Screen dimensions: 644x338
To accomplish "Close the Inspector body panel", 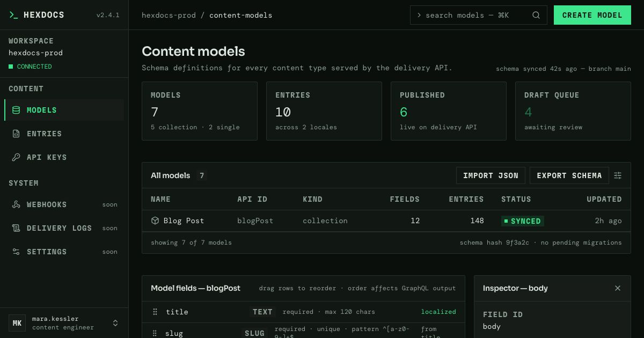I will pos(618,288).
